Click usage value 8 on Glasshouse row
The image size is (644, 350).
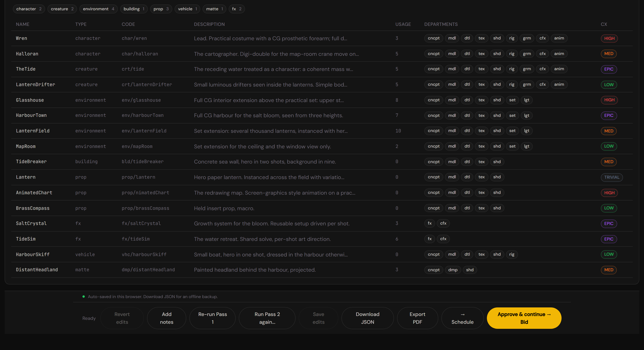tap(397, 100)
